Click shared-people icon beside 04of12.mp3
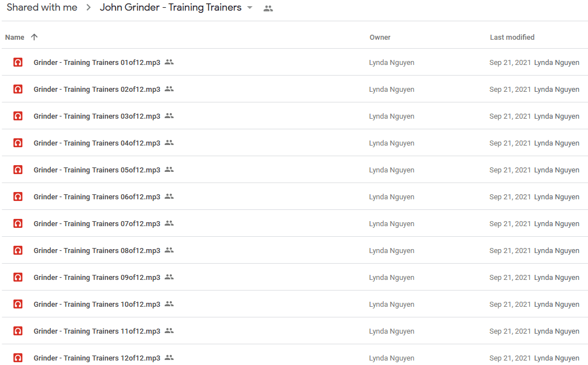 tap(169, 142)
